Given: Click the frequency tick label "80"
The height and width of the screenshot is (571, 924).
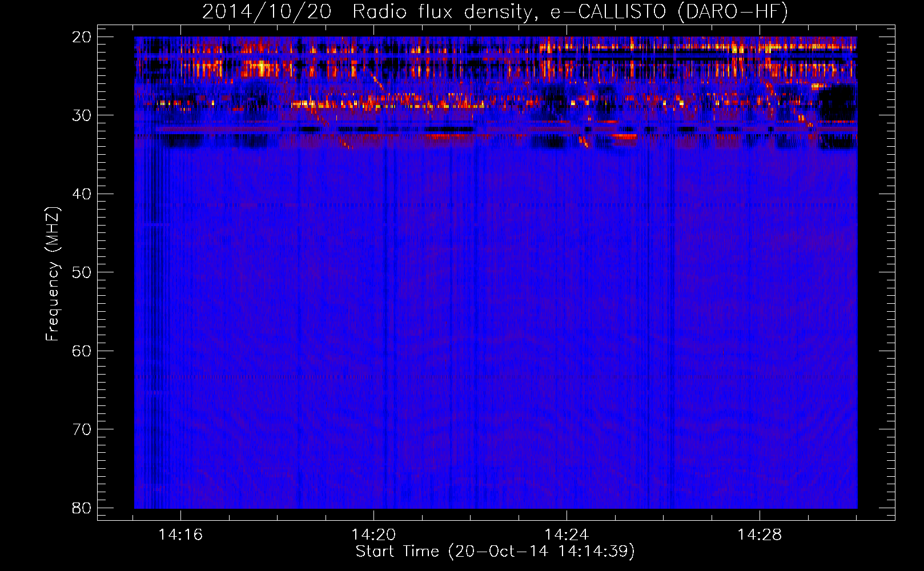Looking at the screenshot, I should click(x=82, y=508).
